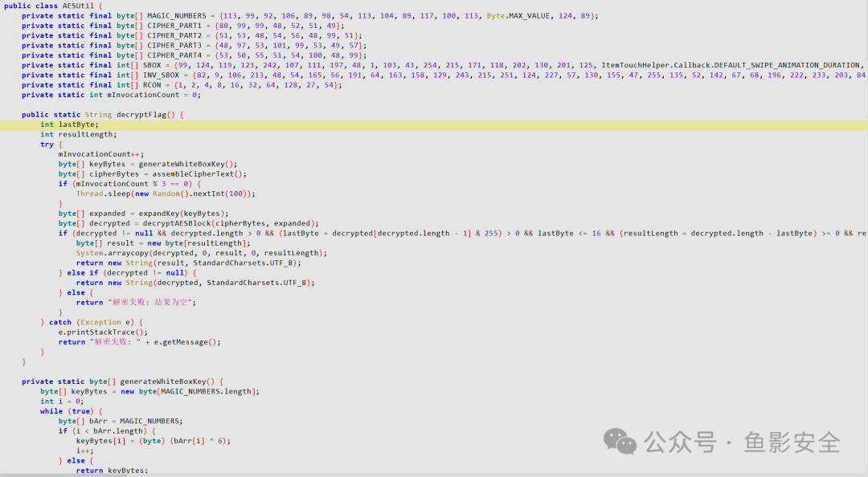Click the CIPHER_PART1 array name
868x477 pixels.
[x=174, y=26]
